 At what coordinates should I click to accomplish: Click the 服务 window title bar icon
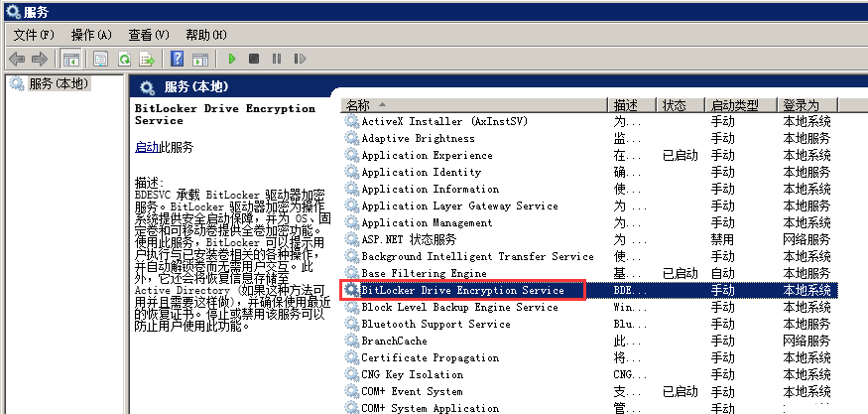pyautogui.click(x=13, y=12)
